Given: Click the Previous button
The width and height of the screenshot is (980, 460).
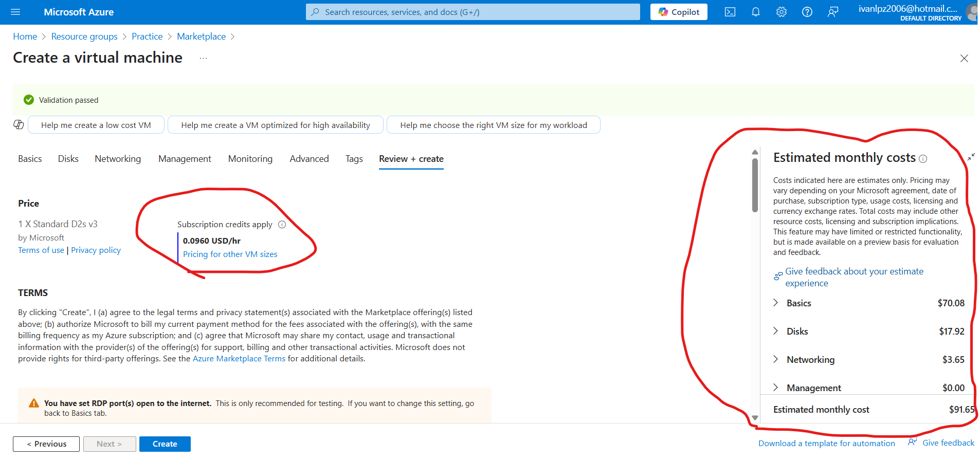Looking at the screenshot, I should (x=46, y=444).
